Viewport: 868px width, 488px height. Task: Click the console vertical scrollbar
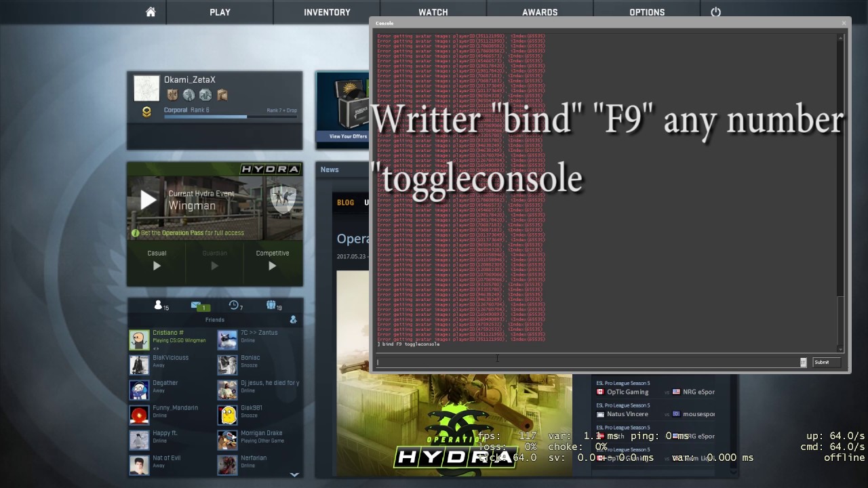[841, 193]
